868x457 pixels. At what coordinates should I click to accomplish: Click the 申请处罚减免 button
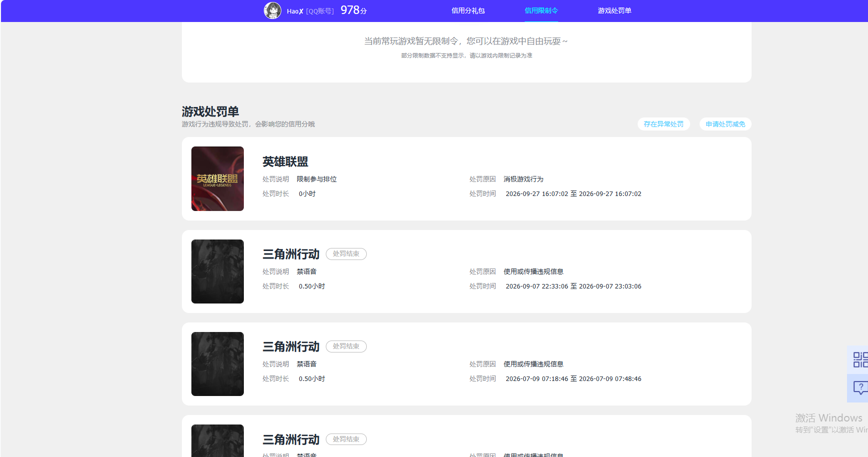tap(725, 124)
